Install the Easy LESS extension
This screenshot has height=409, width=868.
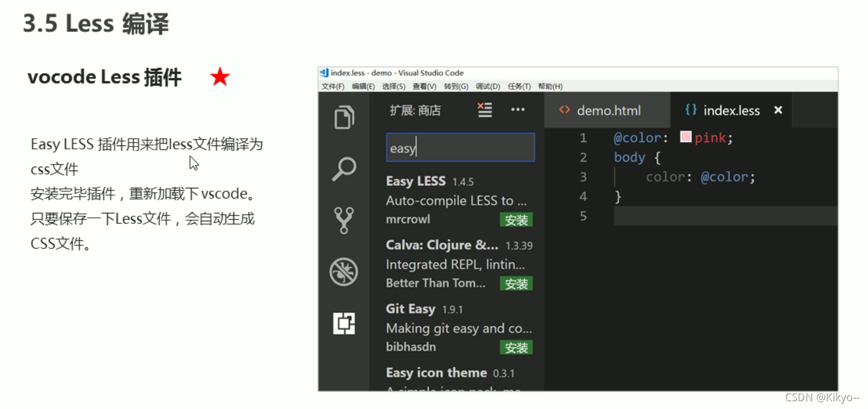pos(516,220)
